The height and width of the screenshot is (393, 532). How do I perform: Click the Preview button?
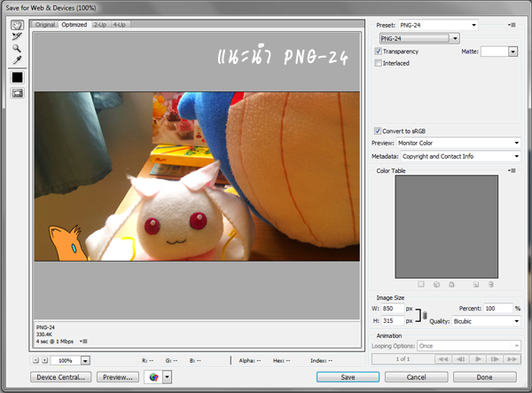(x=118, y=377)
